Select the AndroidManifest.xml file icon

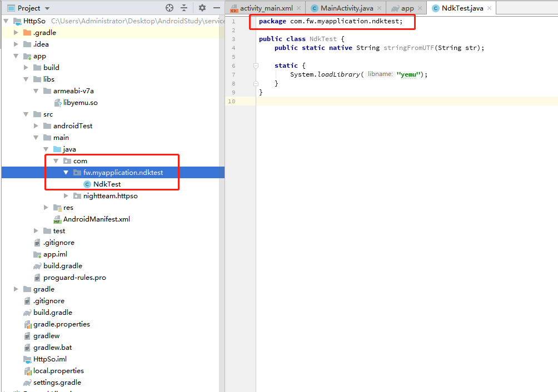tap(57, 219)
